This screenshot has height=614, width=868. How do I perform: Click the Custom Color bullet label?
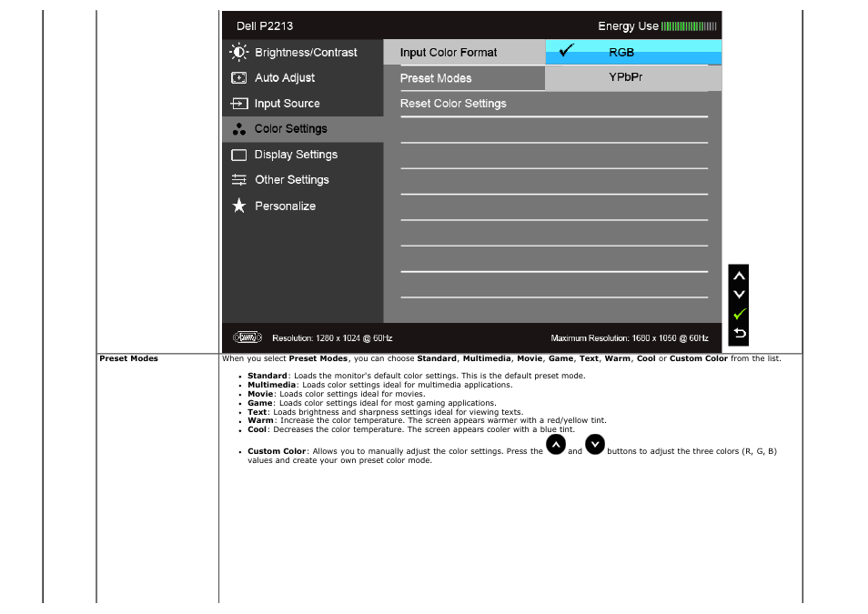click(277, 451)
